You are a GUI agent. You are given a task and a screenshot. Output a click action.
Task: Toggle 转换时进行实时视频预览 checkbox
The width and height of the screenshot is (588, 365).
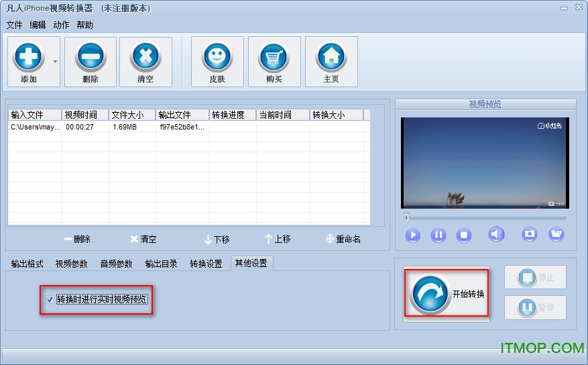[x=50, y=299]
